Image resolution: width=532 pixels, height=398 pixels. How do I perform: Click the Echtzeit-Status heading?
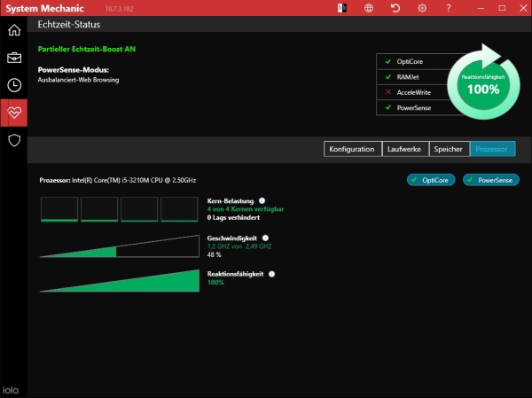(69, 25)
